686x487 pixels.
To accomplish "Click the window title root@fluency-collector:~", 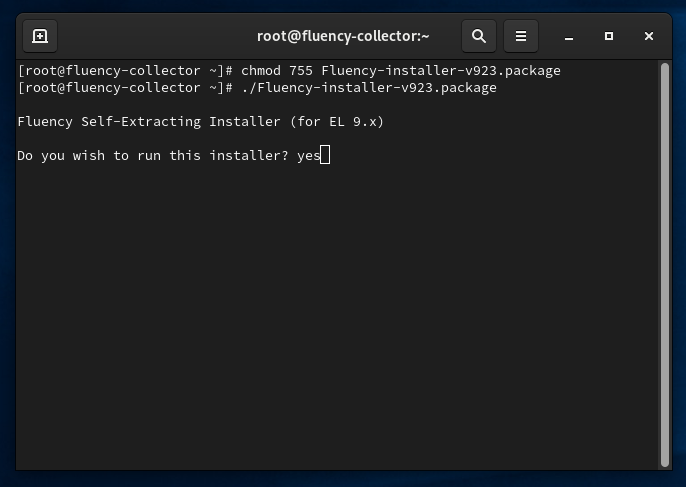I will [x=343, y=36].
